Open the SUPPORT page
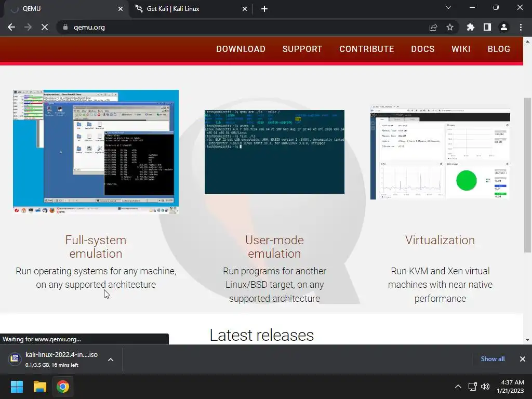This screenshot has width=532, height=399. click(302, 49)
